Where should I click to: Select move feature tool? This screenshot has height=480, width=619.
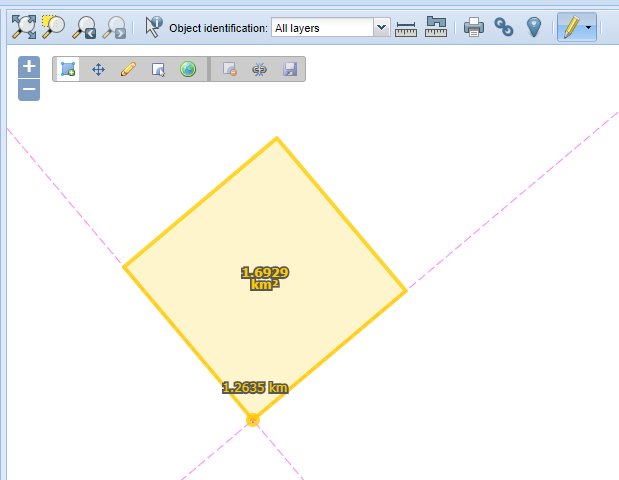click(98, 69)
